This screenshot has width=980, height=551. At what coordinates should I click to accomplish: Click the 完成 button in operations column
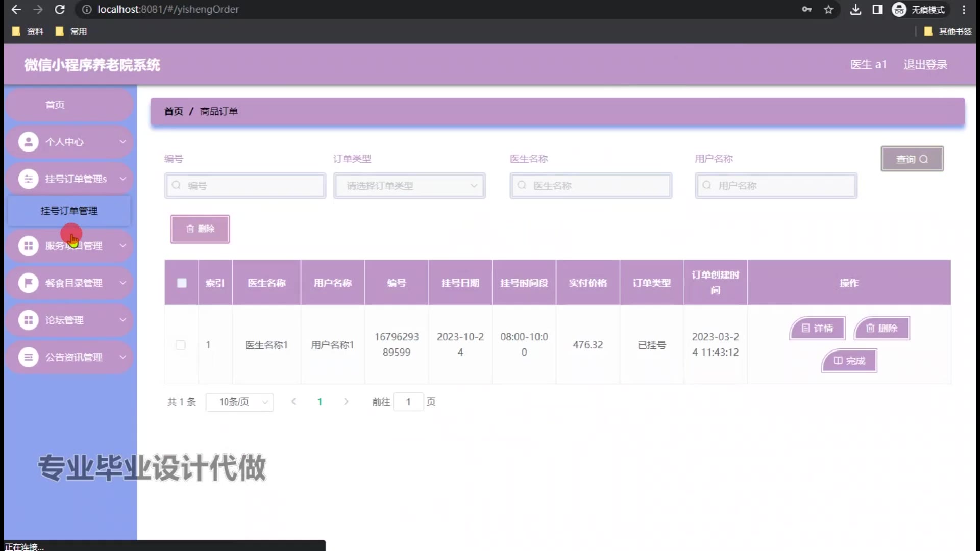[849, 361]
